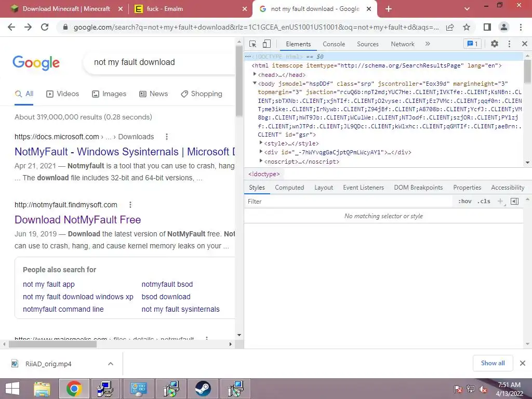Open the Chrome side panel icon
This screenshot has height=399, width=532.
point(487,27)
